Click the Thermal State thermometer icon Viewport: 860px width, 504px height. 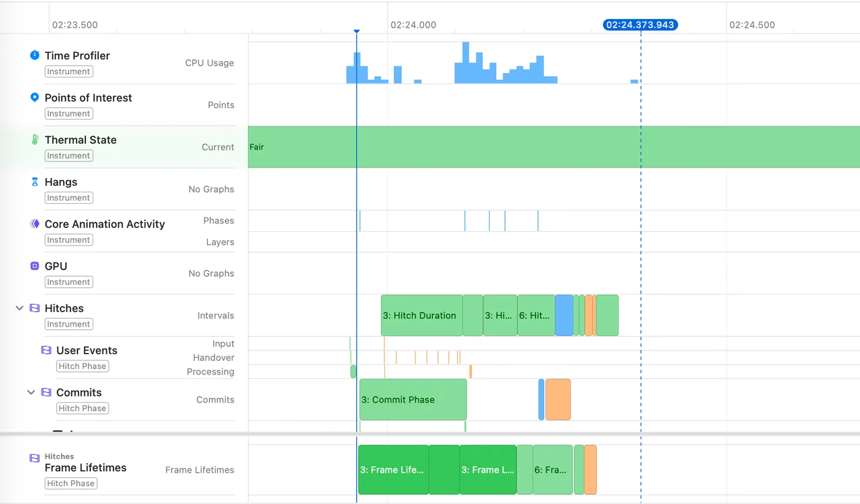[x=34, y=140]
